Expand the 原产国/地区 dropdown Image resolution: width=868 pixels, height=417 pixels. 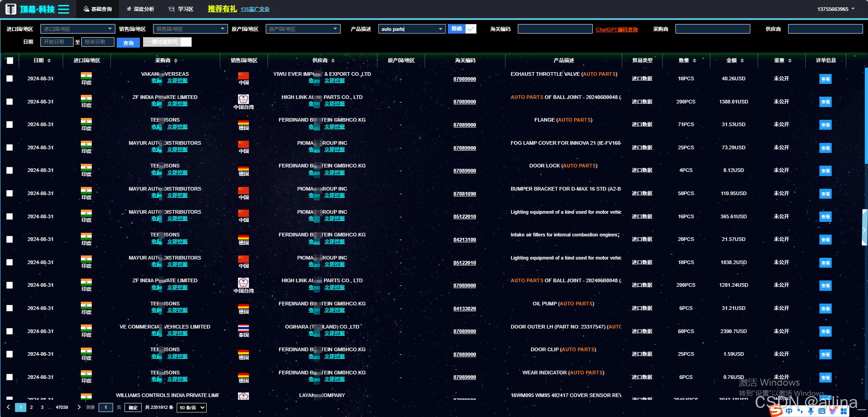coord(303,29)
